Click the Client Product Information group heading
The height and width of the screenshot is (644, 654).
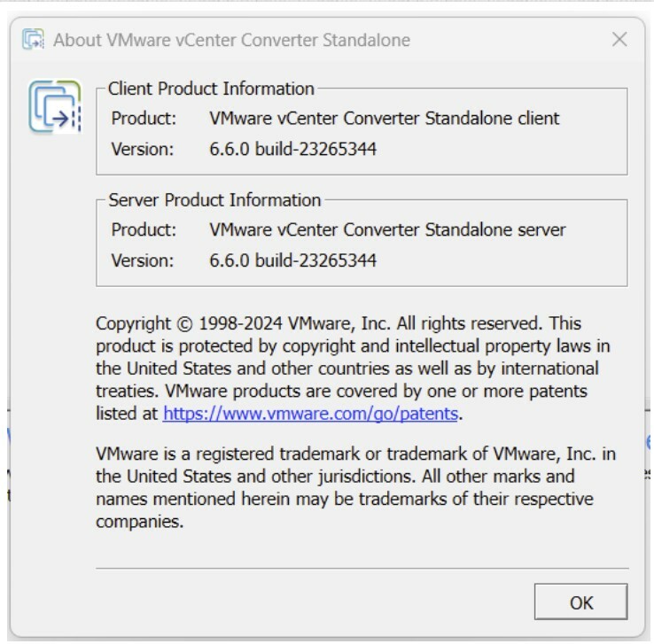(x=211, y=89)
